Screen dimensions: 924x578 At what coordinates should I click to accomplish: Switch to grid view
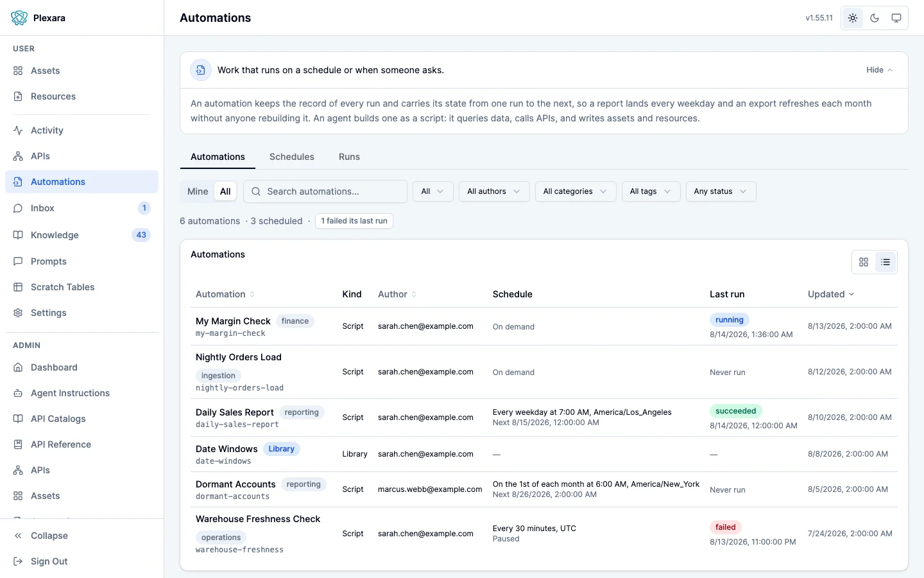pyautogui.click(x=864, y=262)
